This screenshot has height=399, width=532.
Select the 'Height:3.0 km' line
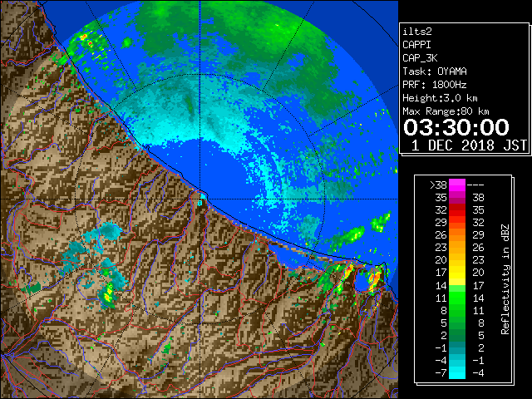click(440, 98)
